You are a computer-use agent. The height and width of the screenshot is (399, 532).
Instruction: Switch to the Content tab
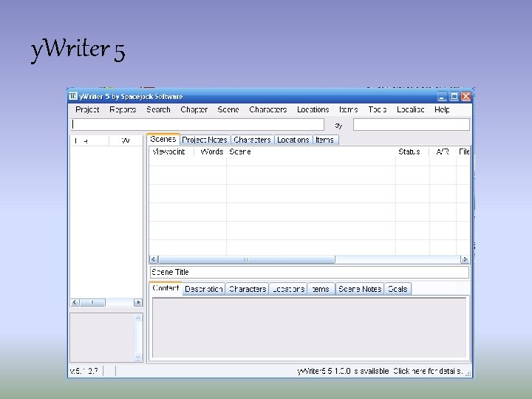(166, 288)
